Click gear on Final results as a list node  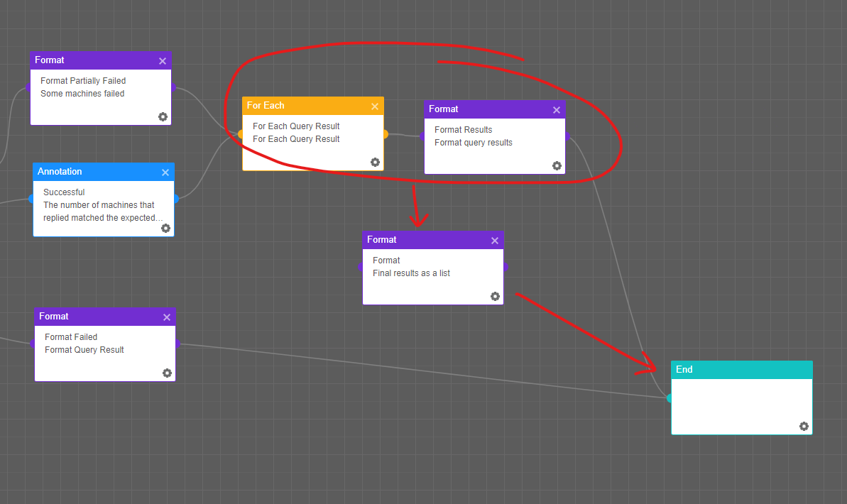495,296
